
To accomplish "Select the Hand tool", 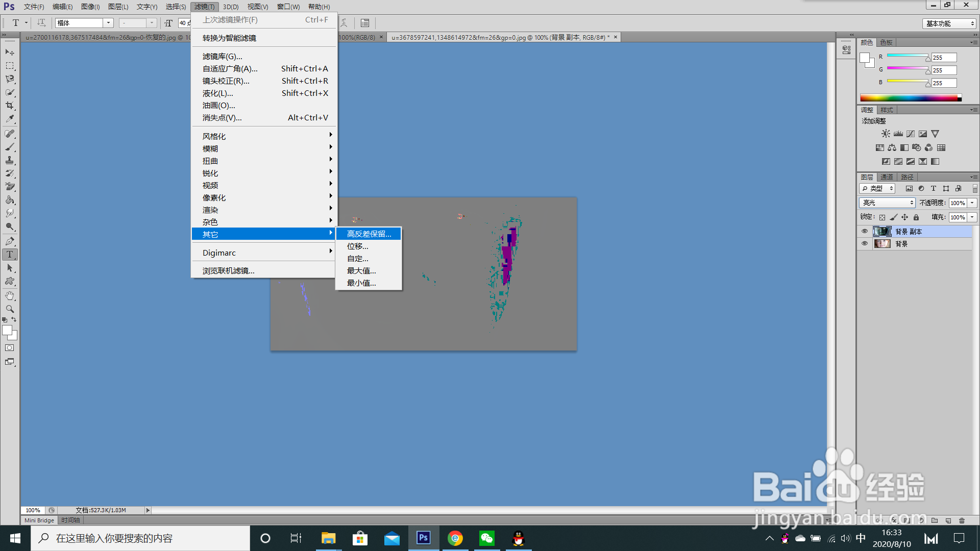I will coord(10,296).
